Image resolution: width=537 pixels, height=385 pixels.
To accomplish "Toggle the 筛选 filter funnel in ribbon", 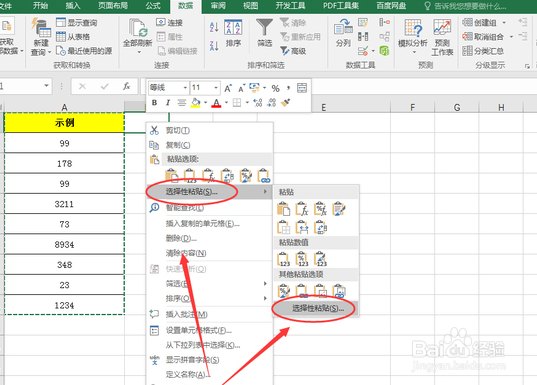I will coord(264,33).
